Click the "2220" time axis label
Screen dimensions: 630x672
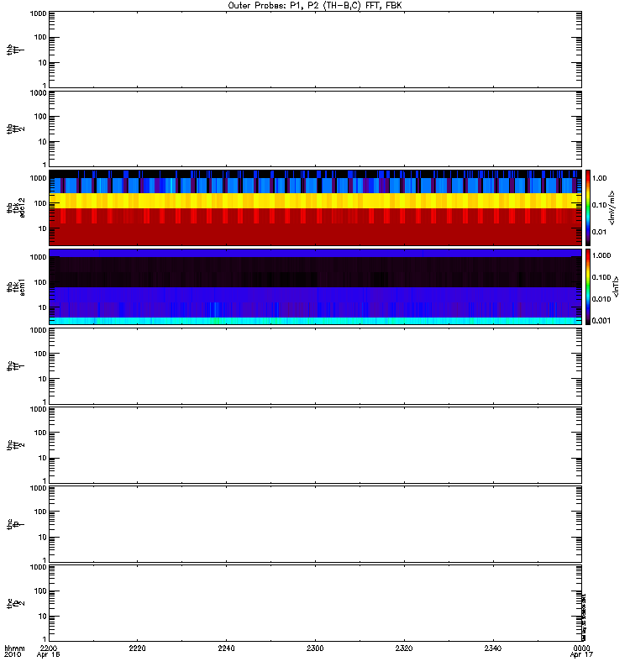click(x=137, y=648)
